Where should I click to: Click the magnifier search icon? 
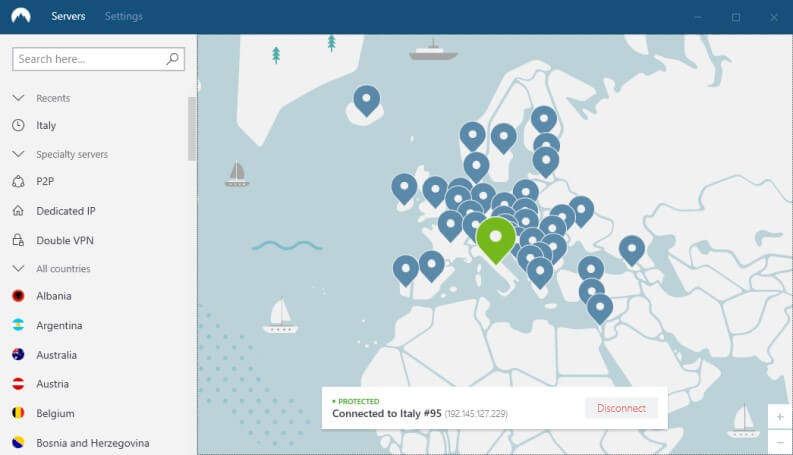pyautogui.click(x=172, y=59)
